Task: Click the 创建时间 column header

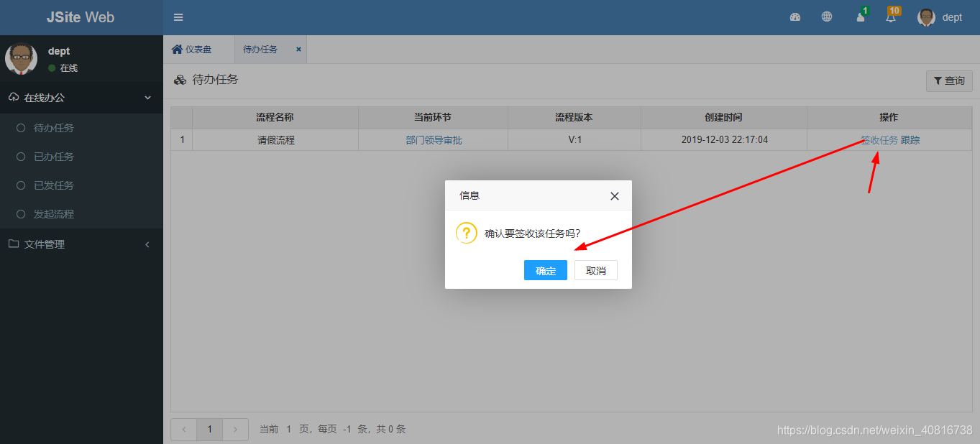Action: 723,118
